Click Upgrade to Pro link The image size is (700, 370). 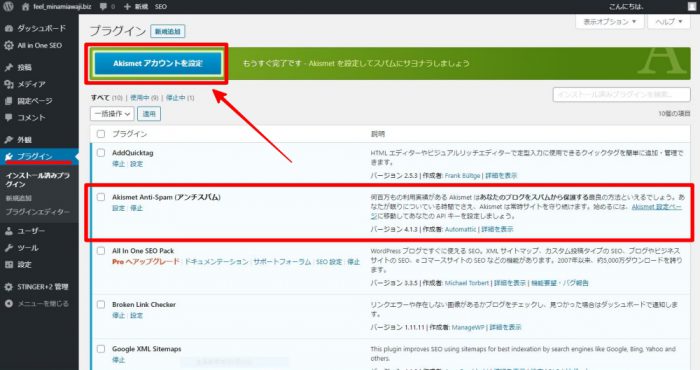(146, 262)
